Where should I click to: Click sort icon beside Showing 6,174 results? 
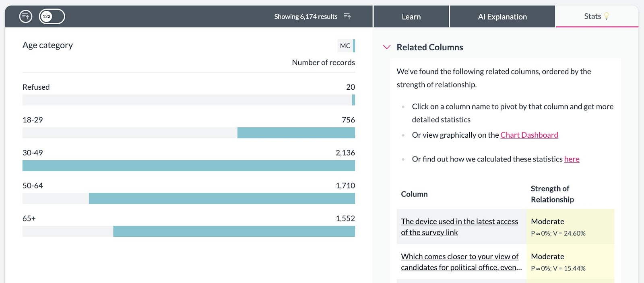(x=347, y=17)
